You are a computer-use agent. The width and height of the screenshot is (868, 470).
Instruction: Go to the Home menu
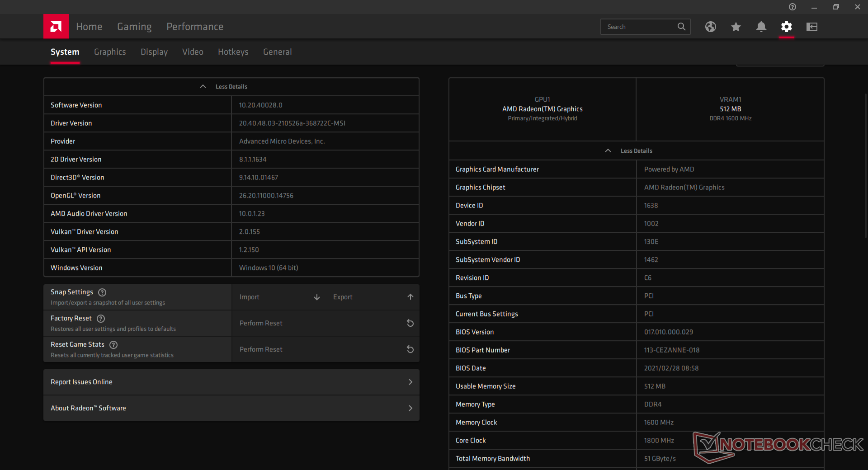(89, 27)
